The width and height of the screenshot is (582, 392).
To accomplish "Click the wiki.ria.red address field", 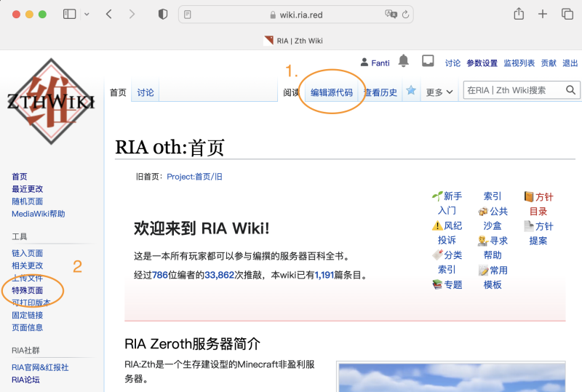I will point(296,15).
